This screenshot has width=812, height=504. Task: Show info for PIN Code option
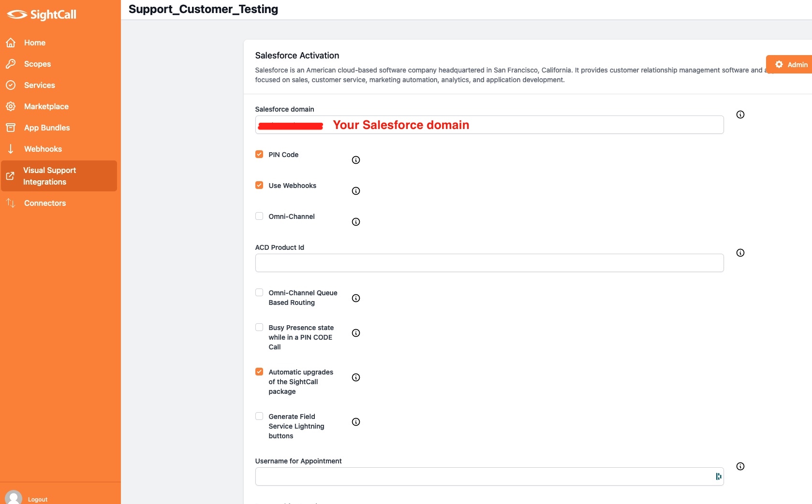356,160
